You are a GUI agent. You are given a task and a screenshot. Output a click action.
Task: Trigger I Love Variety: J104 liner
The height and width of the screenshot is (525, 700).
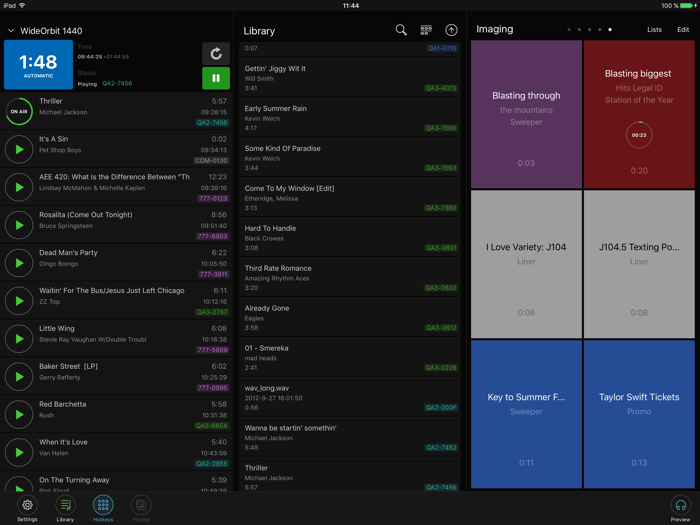tap(526, 264)
